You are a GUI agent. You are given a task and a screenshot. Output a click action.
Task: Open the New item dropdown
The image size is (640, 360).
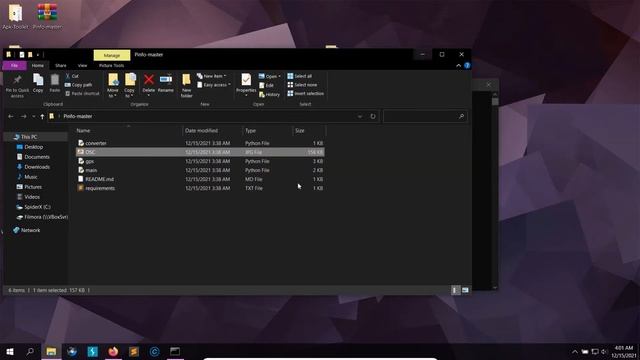pos(211,76)
